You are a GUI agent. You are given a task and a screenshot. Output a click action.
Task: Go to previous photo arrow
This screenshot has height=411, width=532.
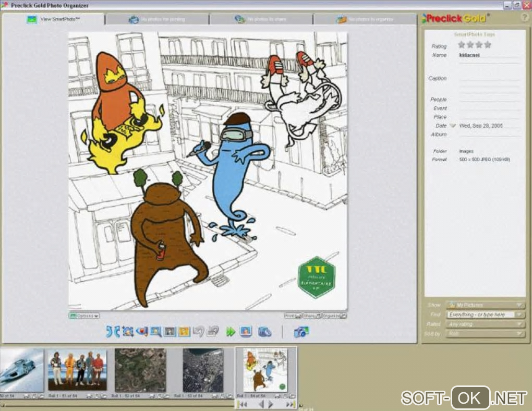[x=261, y=405]
